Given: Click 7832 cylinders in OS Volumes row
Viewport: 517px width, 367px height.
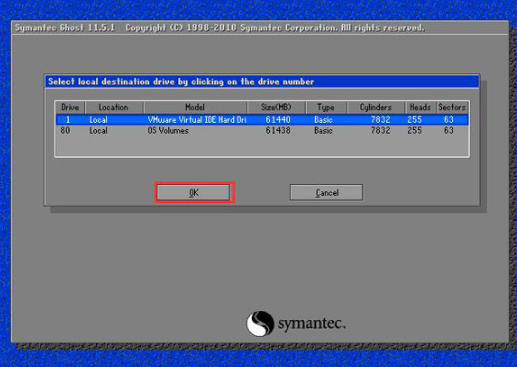Looking at the screenshot, I should coord(380,130).
